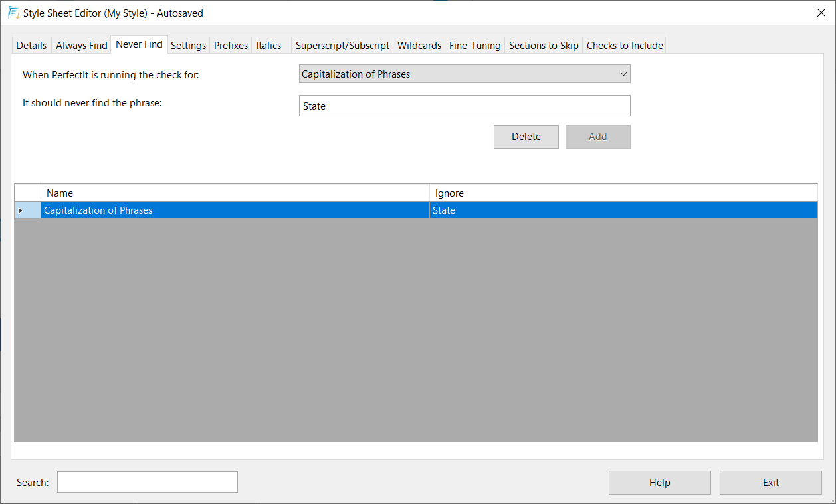Select the State cell in the Ignore column
The width and height of the screenshot is (836, 504).
623,210
